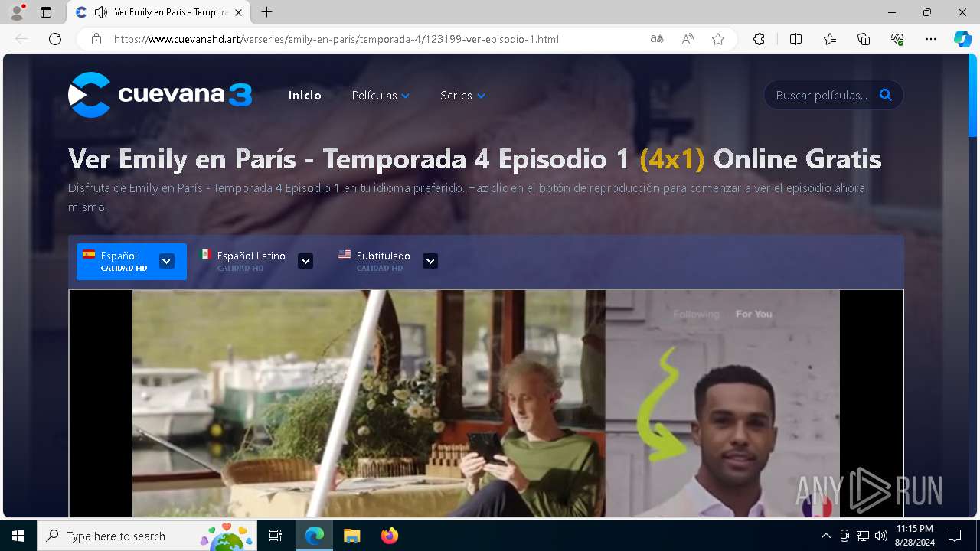Expand the Películas menu
980x551 pixels.
381,96
